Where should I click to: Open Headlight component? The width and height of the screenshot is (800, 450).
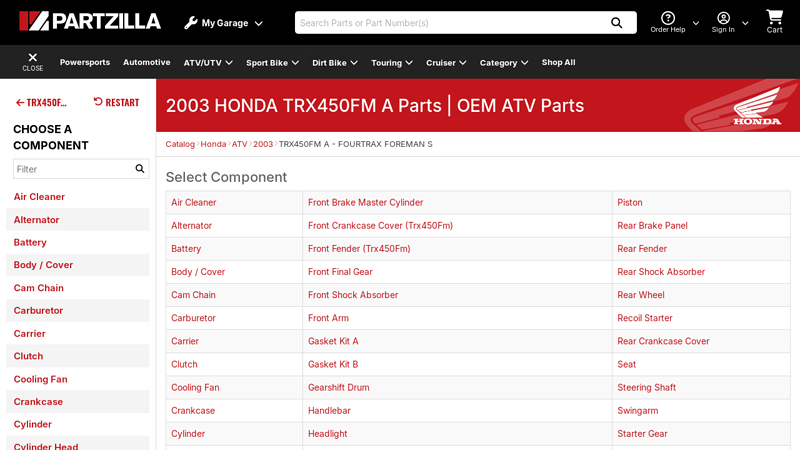328,434
